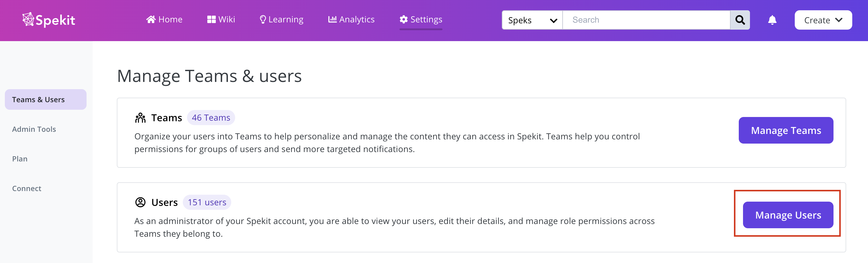The image size is (868, 263).
Task: Click the Manage Users button
Action: click(788, 215)
